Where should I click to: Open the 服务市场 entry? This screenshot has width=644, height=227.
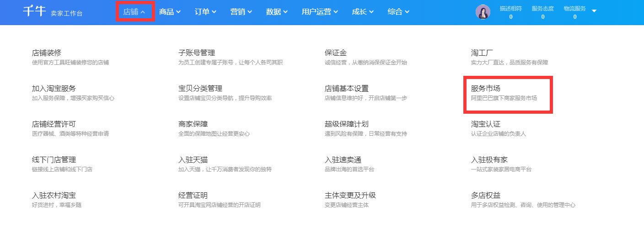(486, 89)
